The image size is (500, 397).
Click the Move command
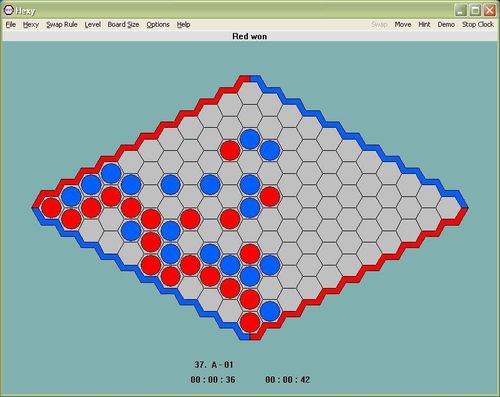point(403,25)
